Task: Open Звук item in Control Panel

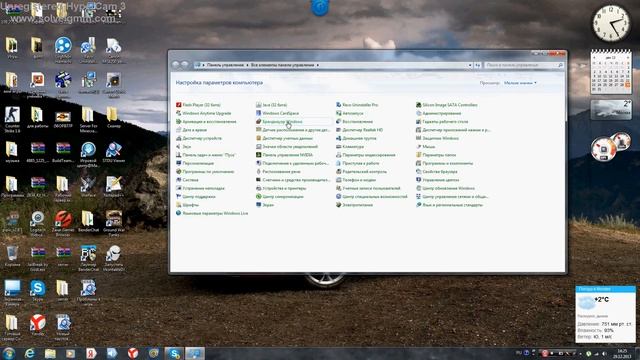Action: pyautogui.click(x=183, y=147)
